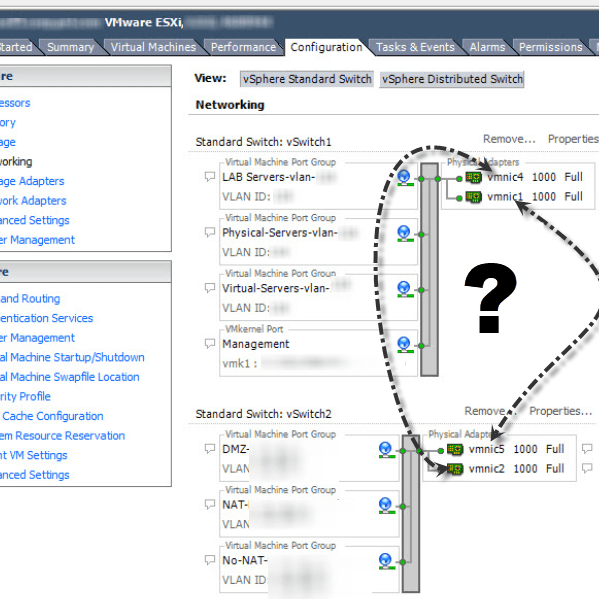Open Authentication Services link
Image resolution: width=599 pixels, height=599 pixels.
pyautogui.click(x=47, y=318)
